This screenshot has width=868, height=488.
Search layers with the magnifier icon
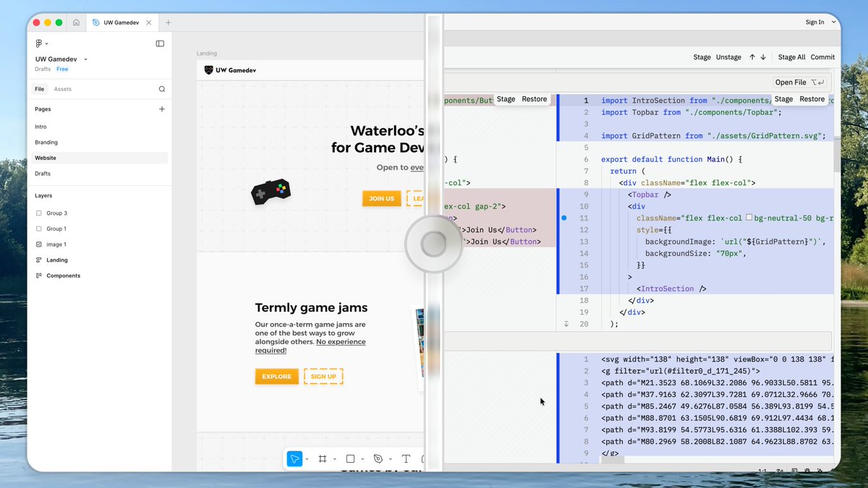tap(162, 89)
